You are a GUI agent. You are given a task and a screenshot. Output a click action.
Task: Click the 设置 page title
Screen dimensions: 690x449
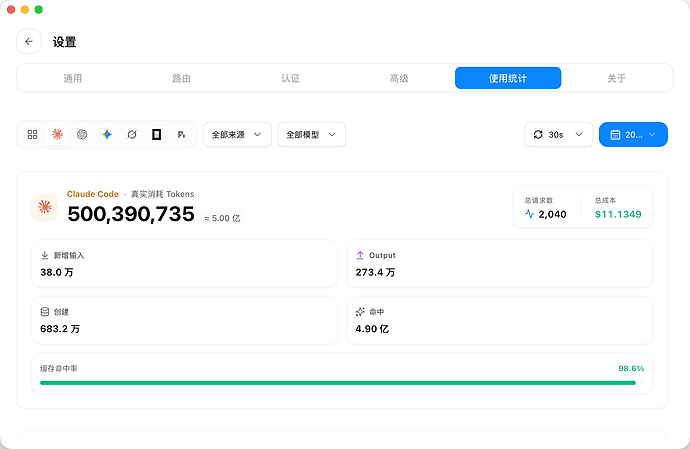point(65,42)
